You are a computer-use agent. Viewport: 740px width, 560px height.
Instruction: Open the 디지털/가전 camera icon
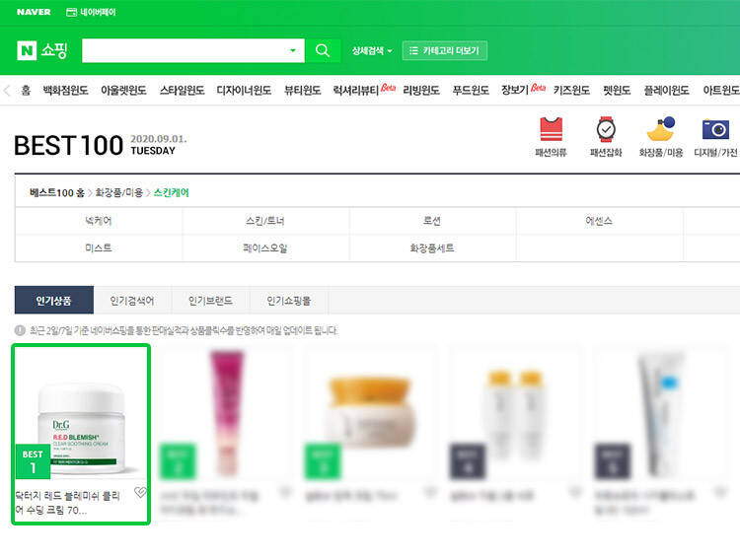(x=715, y=136)
